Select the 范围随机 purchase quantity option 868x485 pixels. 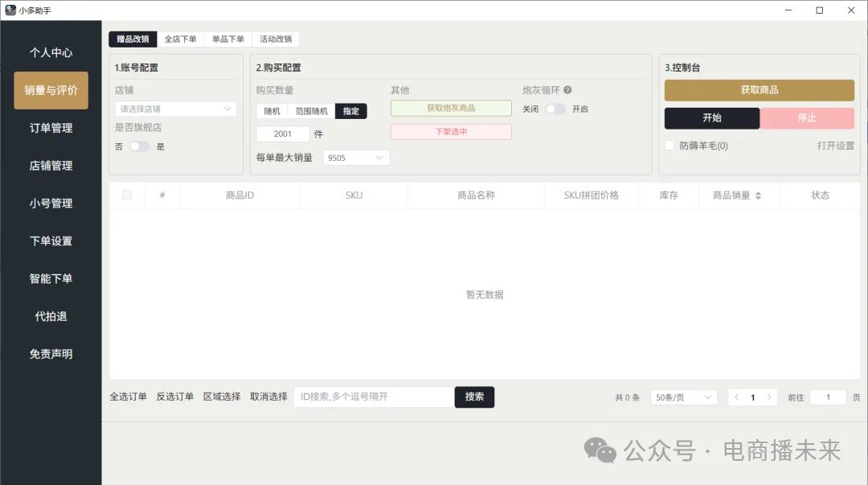coord(311,111)
